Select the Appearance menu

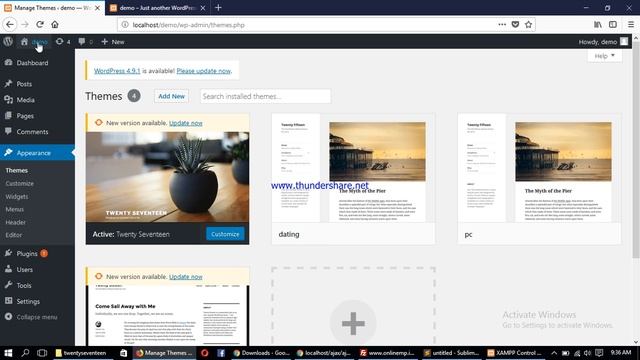37,153
